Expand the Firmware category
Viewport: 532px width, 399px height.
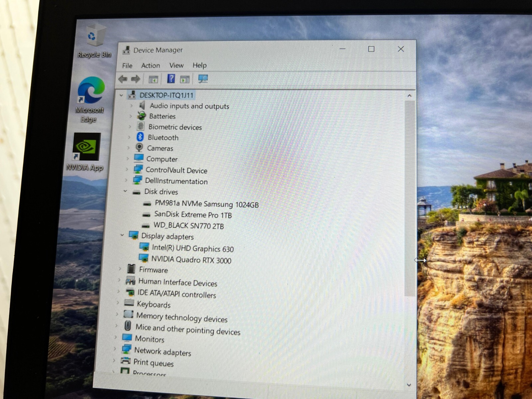pyautogui.click(x=120, y=268)
